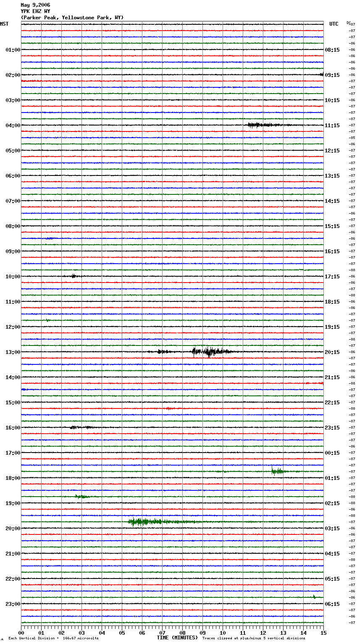Select the 23:00 MST time label

(13, 604)
